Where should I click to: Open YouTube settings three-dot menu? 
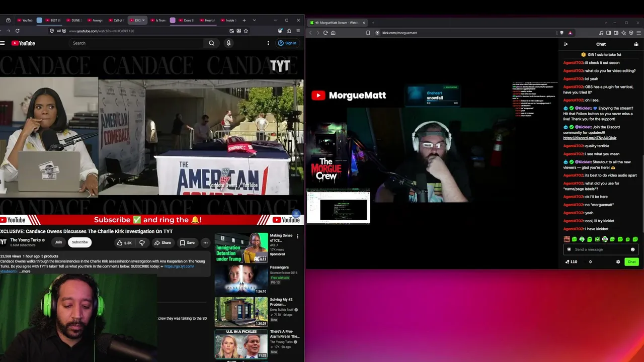[268, 43]
